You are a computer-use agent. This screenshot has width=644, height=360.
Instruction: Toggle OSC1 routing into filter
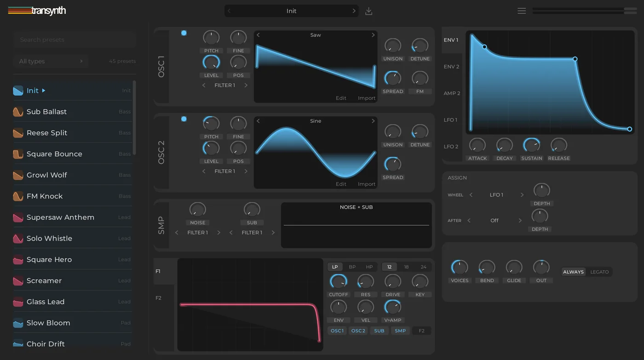[x=337, y=331]
